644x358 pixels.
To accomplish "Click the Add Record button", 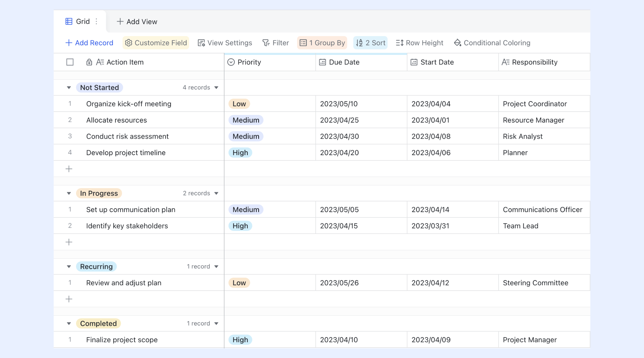I will [89, 43].
